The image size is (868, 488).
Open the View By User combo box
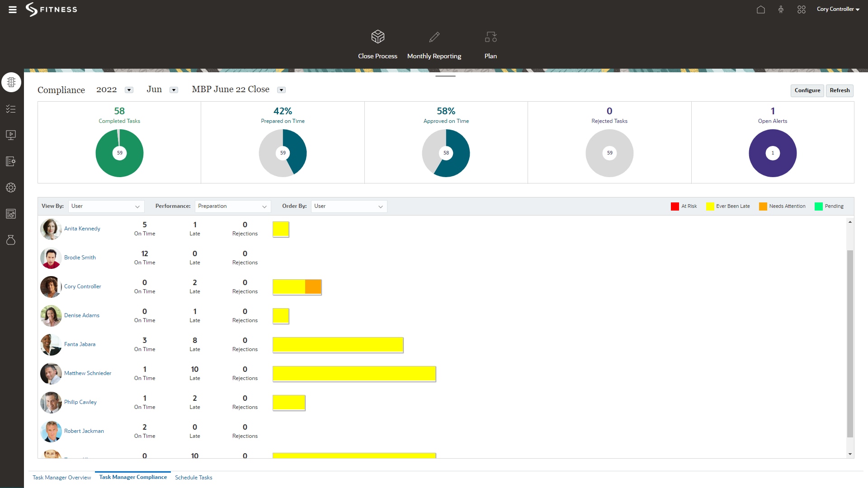click(106, 206)
